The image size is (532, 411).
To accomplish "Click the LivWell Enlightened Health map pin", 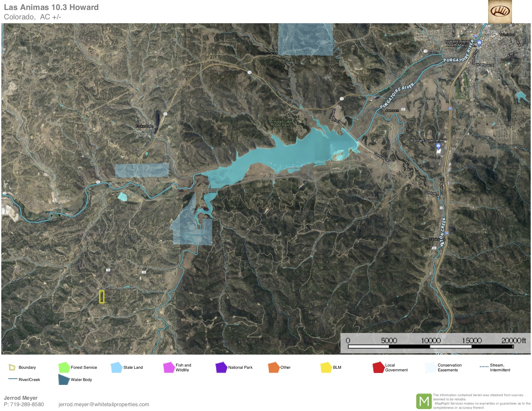I will [479, 43].
